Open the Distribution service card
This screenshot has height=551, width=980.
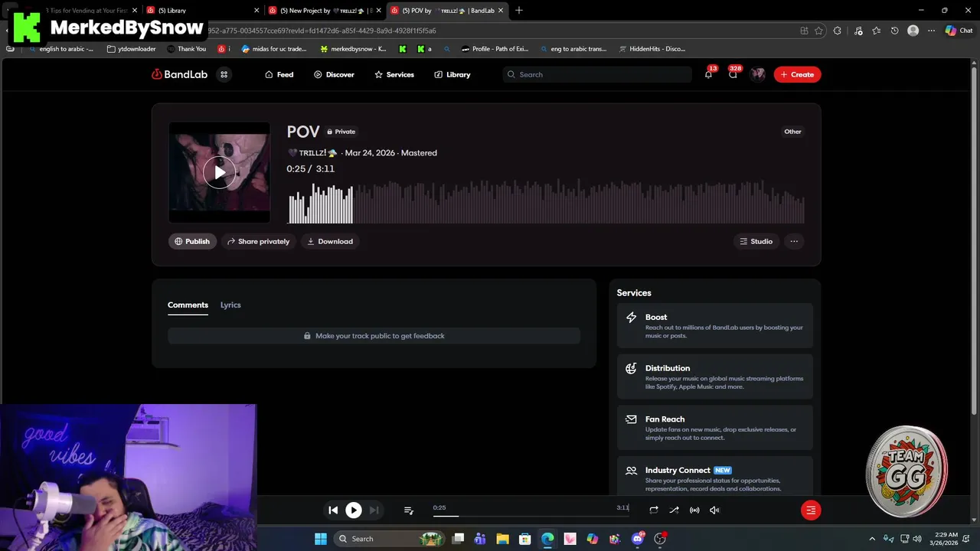[714, 377]
